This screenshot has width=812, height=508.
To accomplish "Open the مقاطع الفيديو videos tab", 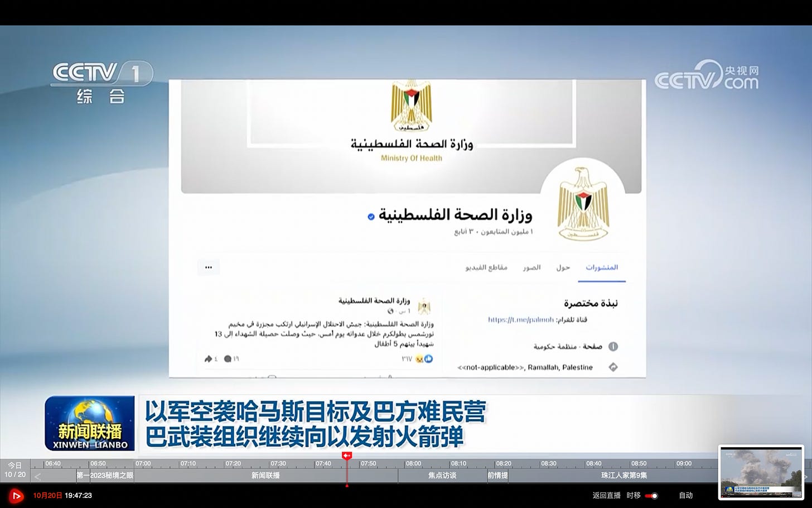I will [x=486, y=267].
